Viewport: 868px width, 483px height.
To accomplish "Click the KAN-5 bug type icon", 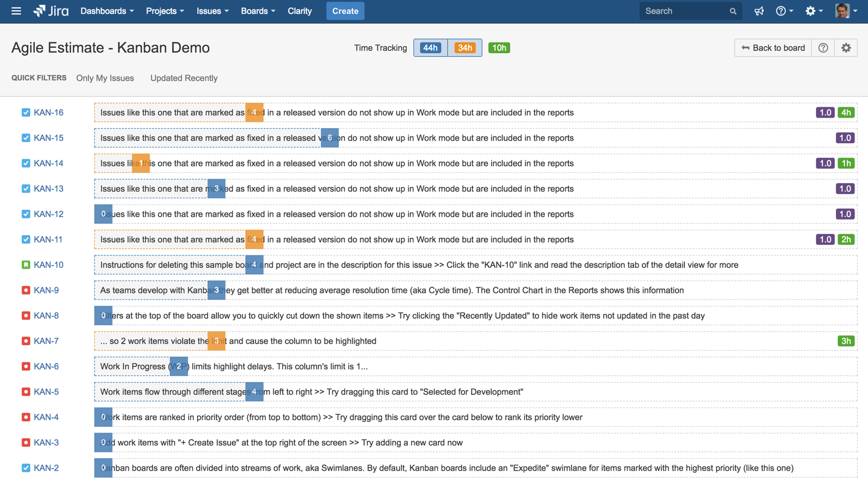I will click(26, 392).
